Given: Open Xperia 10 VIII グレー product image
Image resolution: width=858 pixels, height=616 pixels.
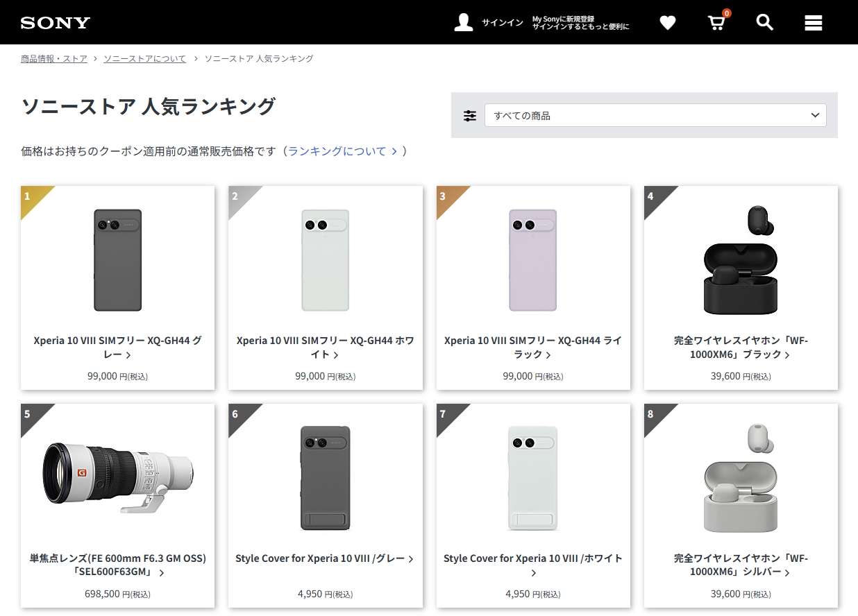Looking at the screenshot, I should [117, 260].
